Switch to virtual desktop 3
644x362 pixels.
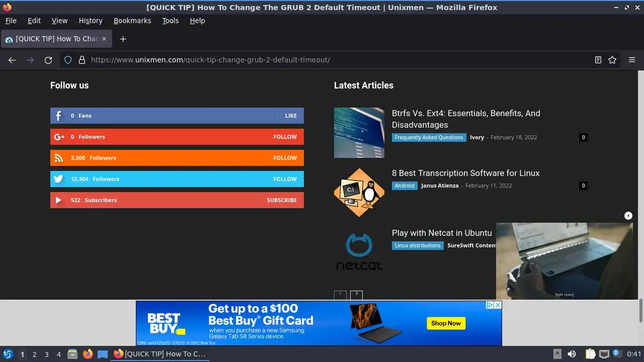46,354
